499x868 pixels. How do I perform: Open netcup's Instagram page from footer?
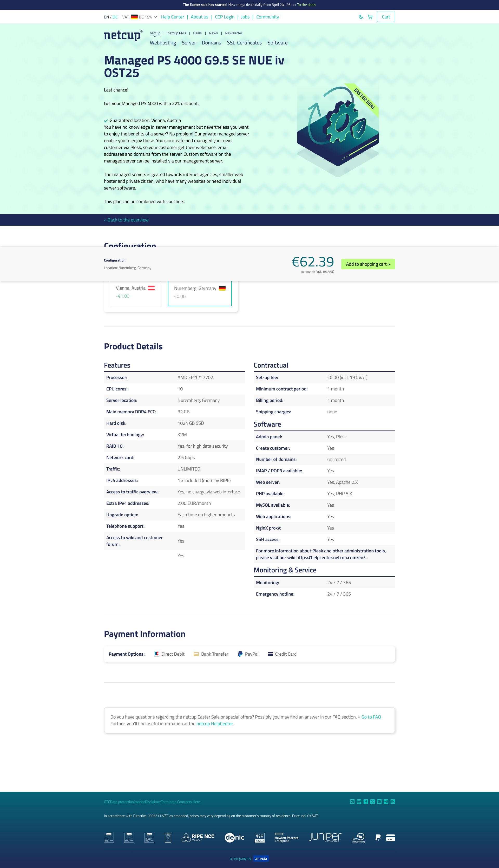click(x=352, y=801)
